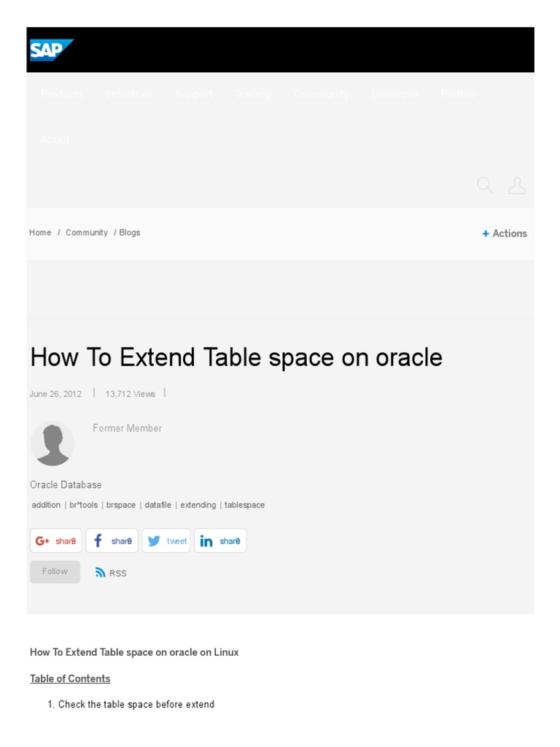The height and width of the screenshot is (747, 560).
Task: Open the Oracle Database category link
Action: click(66, 484)
